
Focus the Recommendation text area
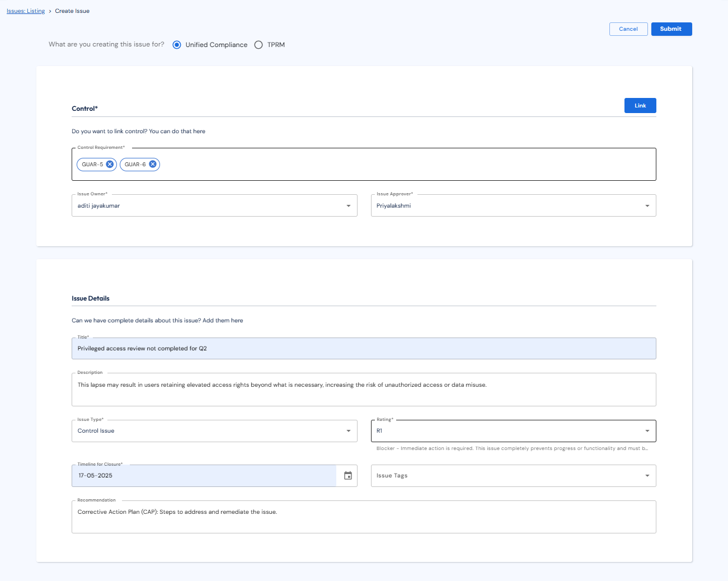pos(364,517)
